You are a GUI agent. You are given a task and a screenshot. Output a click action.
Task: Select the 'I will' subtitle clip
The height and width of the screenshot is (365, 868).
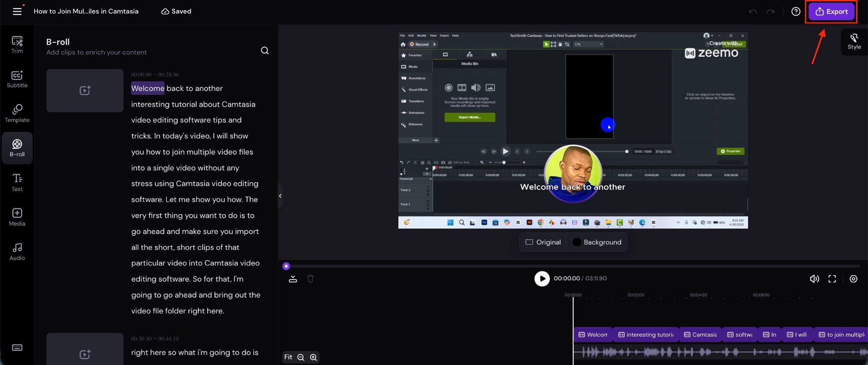click(797, 335)
